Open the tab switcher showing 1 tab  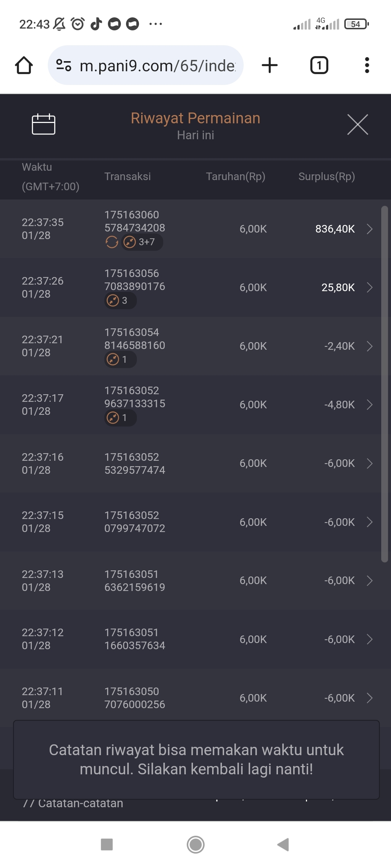coord(319,65)
